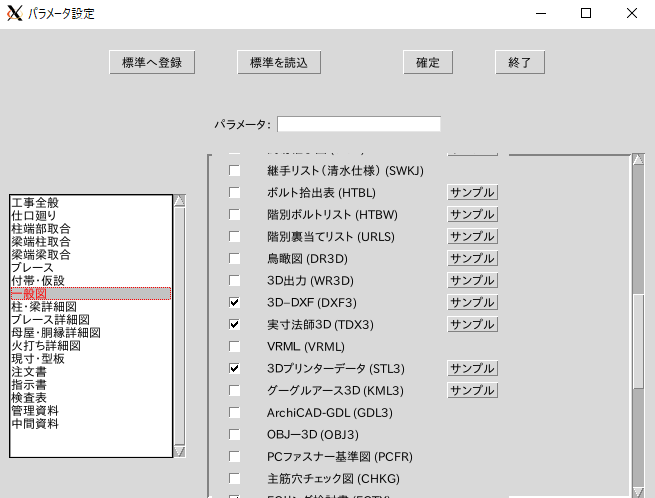Uncheck the 3D-DXF (DXF3) checkbox
The height and width of the screenshot is (498, 655).
(234, 302)
